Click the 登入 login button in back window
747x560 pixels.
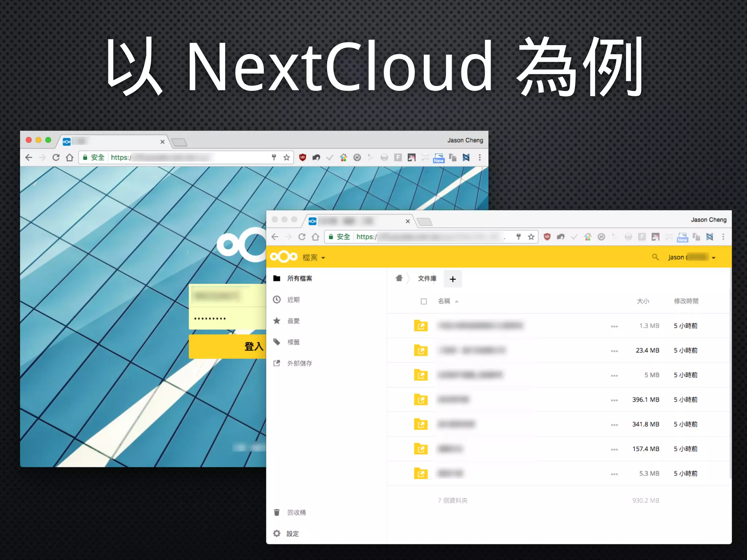[227, 346]
